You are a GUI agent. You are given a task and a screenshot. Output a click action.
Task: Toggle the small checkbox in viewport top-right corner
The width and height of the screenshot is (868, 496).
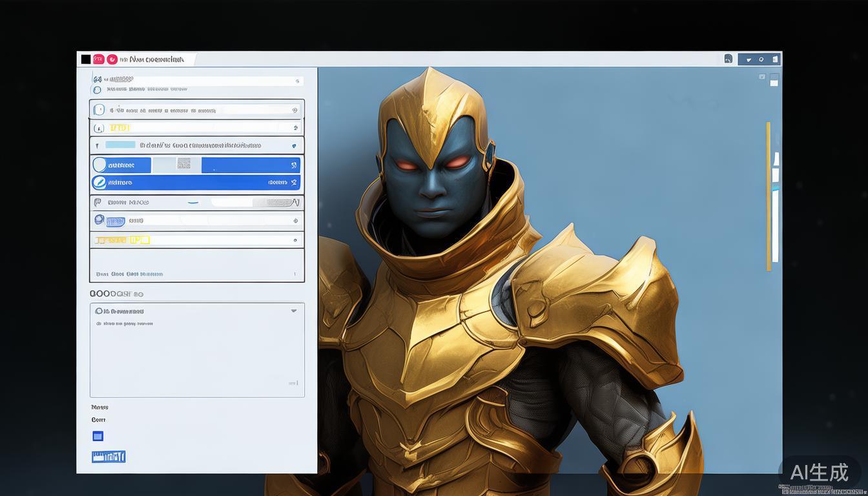click(x=762, y=77)
